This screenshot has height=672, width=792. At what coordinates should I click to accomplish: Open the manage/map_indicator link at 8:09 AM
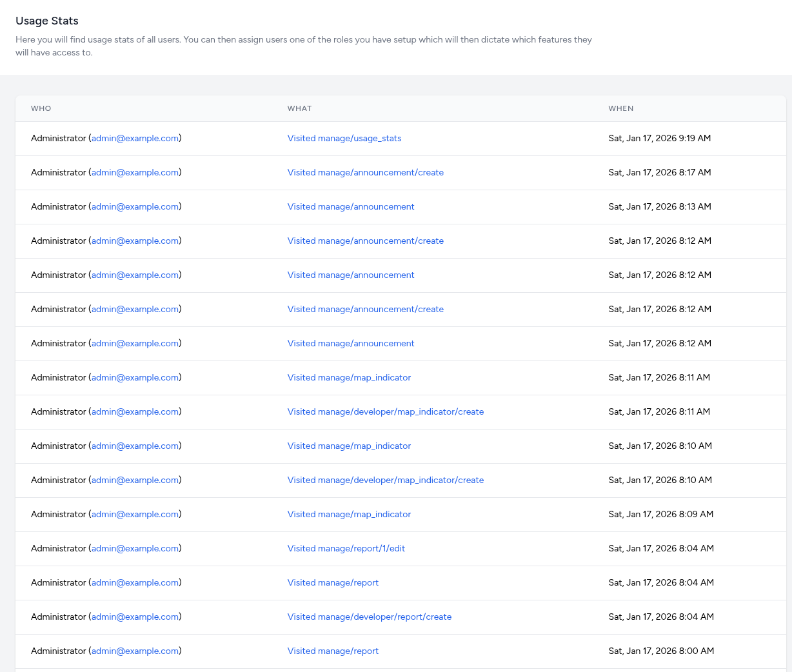[x=349, y=514]
